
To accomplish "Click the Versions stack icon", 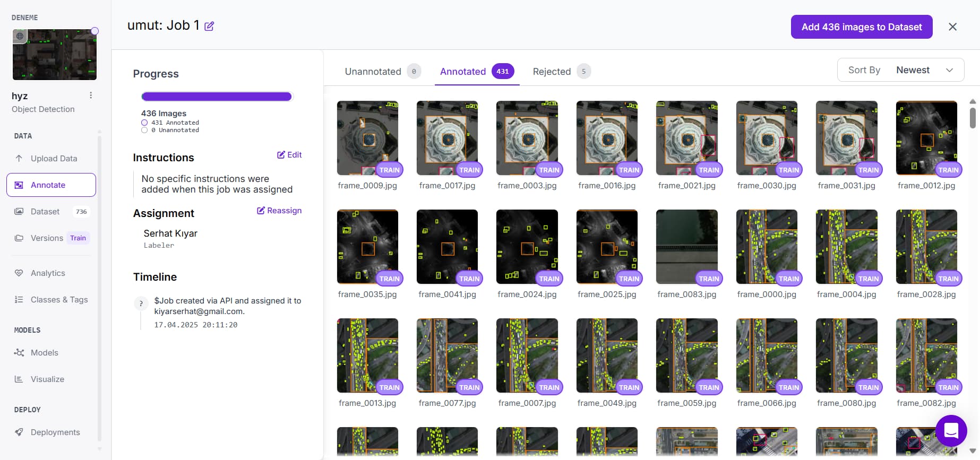I will [19, 238].
